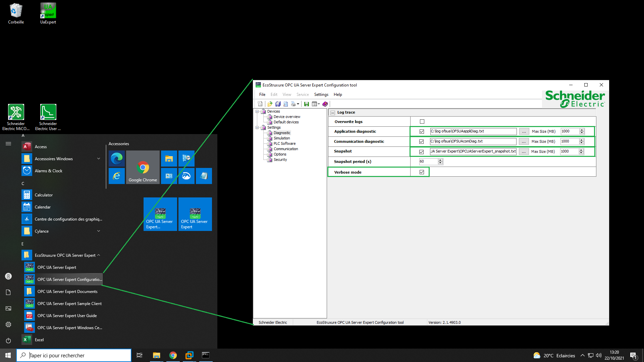Click the Snapshot file path field
Screen dimensions: 644x362
(x=473, y=152)
